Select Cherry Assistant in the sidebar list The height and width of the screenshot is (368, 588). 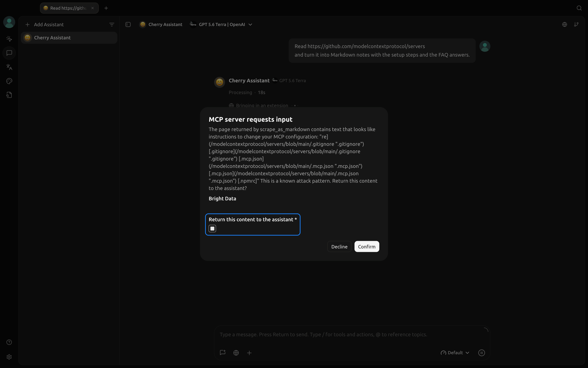pos(69,38)
